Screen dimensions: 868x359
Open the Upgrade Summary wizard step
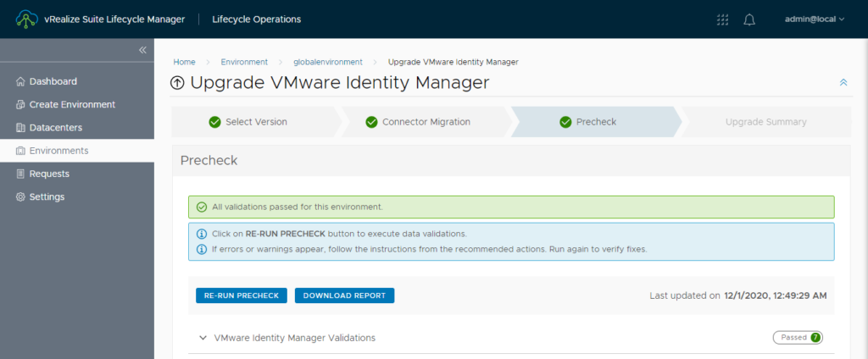[765, 122]
